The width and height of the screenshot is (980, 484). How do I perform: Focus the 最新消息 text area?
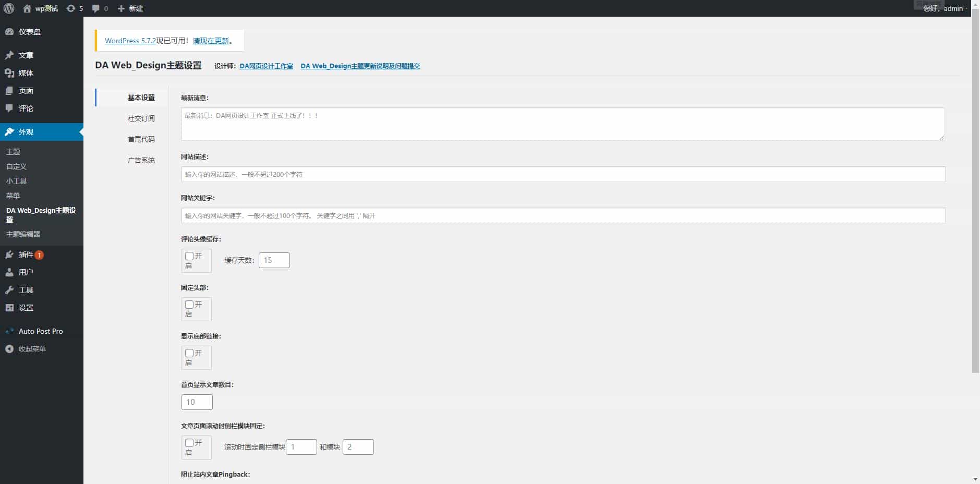click(563, 124)
